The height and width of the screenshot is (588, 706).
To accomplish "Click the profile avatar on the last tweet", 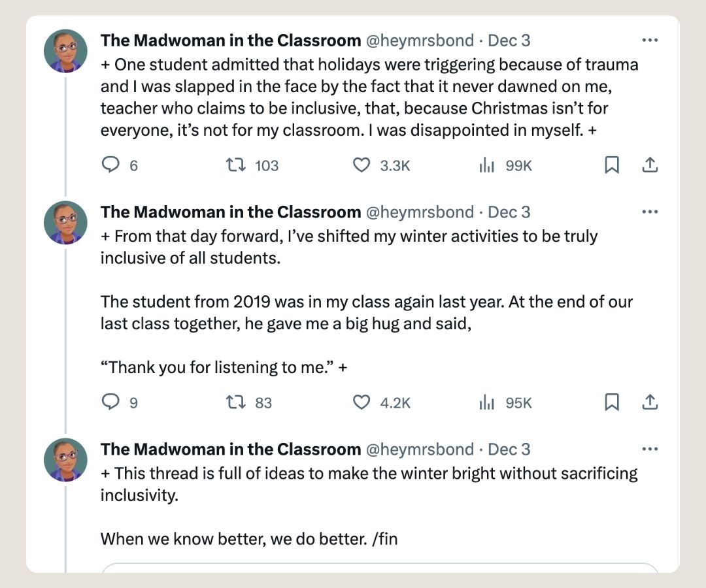I will 65,460.
